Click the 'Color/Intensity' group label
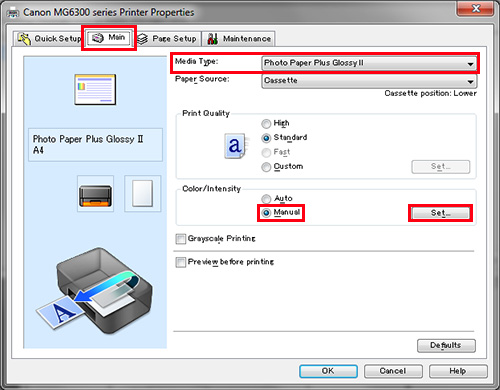 211,189
